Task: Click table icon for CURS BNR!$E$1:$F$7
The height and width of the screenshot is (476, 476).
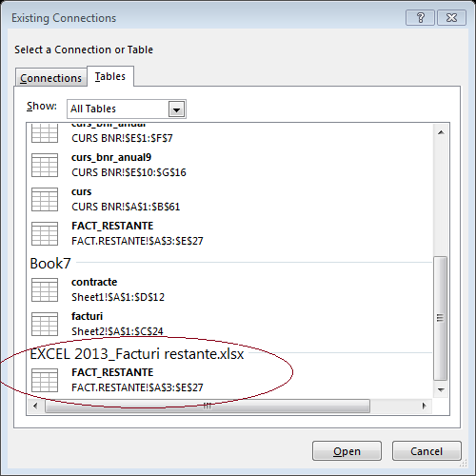Action: coord(45,133)
